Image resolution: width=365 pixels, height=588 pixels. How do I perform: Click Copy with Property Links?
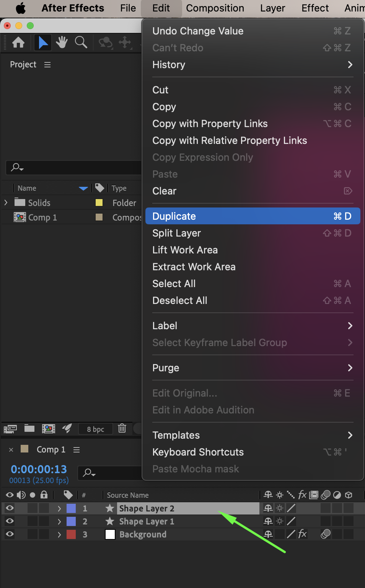253,124
